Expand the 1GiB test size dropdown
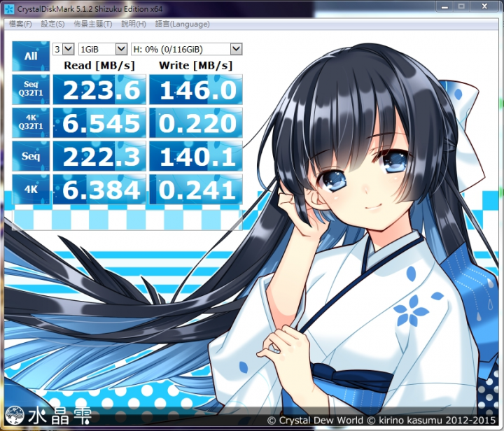This screenshot has height=431, width=504. point(103,49)
